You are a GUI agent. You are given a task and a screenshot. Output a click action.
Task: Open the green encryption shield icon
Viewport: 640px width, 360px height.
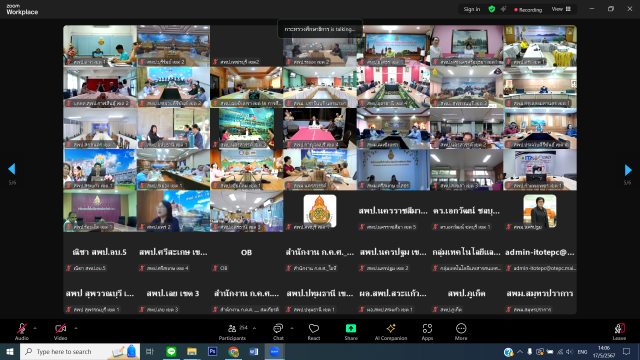[492, 9]
